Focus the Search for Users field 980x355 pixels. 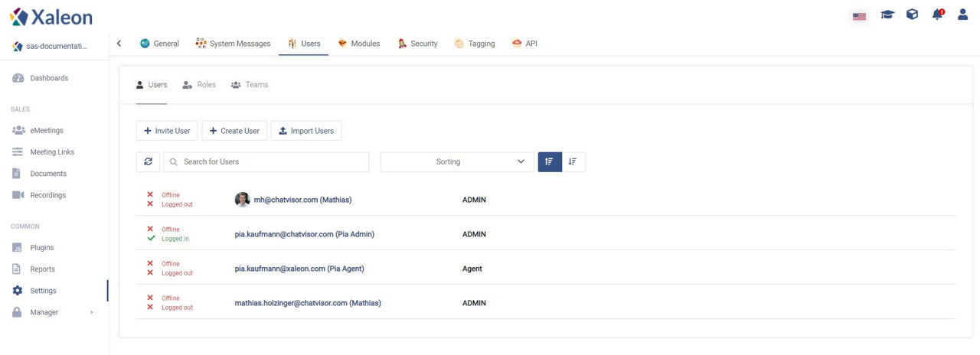click(x=266, y=161)
